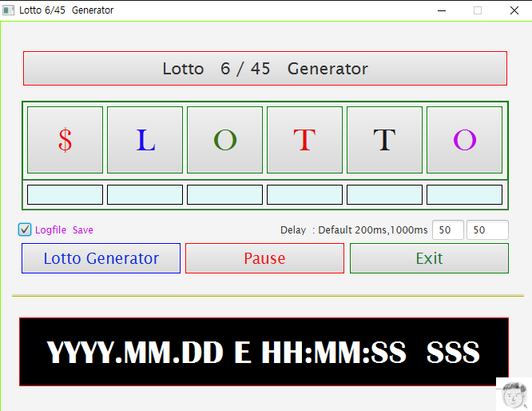Toggle the Logfile Save checkbox
This screenshot has height=411, width=532.
point(25,229)
